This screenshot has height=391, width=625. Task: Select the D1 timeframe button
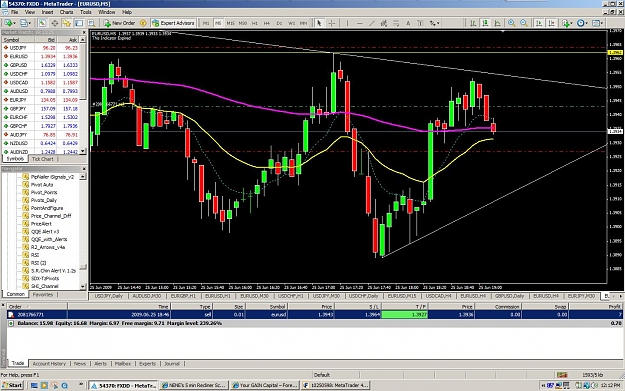(x=279, y=23)
